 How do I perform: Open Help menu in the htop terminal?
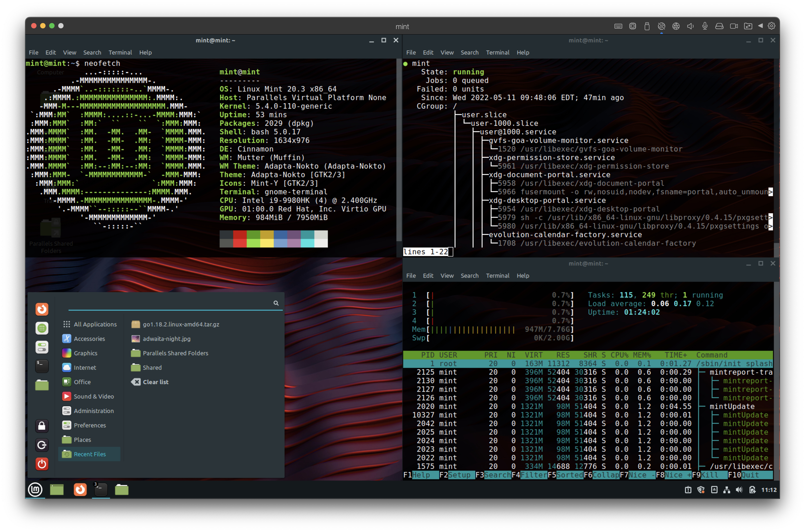523,275
